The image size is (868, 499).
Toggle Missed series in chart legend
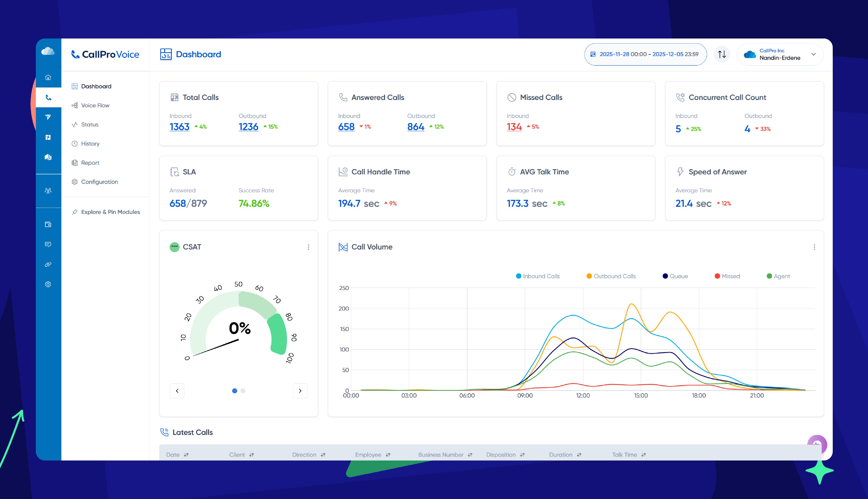click(x=727, y=276)
